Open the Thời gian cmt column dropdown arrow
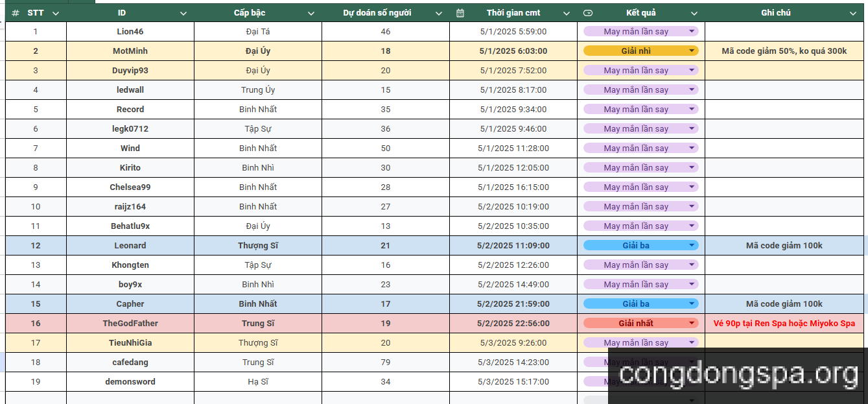The image size is (868, 404). click(x=567, y=13)
